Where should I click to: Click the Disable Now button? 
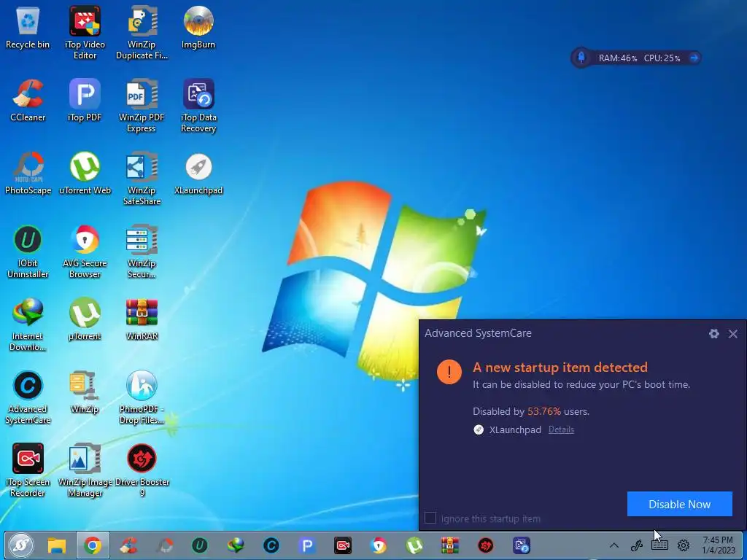(x=679, y=504)
